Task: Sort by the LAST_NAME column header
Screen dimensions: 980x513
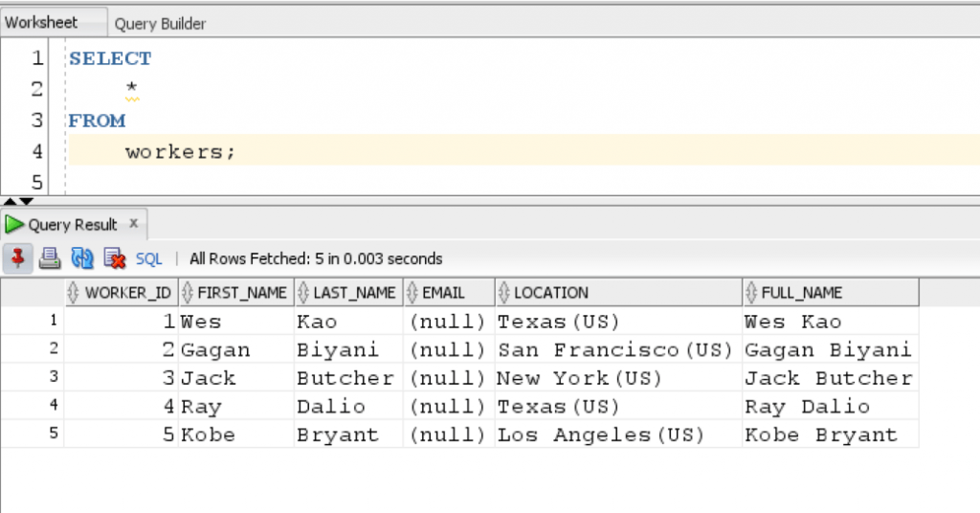Action: pyautogui.click(x=348, y=293)
